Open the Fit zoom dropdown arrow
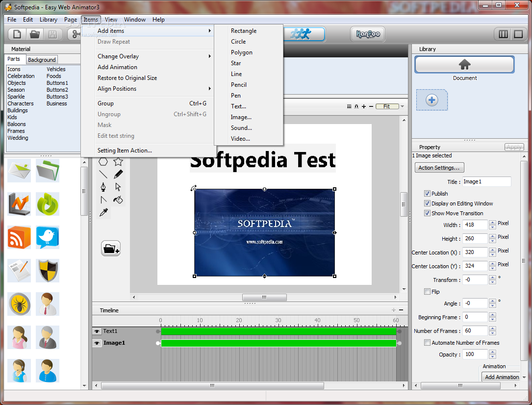Image resolution: width=532 pixels, height=405 pixels. (403, 106)
